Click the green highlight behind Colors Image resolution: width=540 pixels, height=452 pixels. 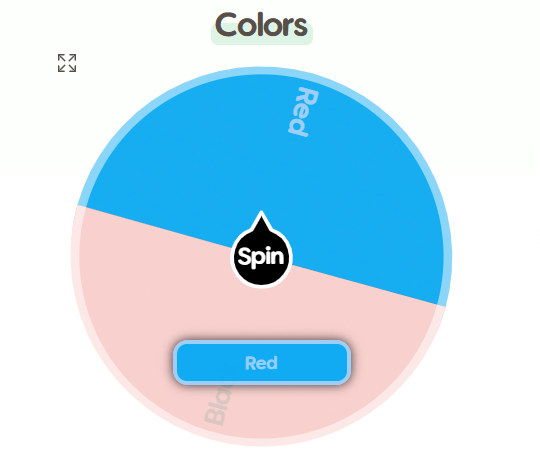point(262,41)
